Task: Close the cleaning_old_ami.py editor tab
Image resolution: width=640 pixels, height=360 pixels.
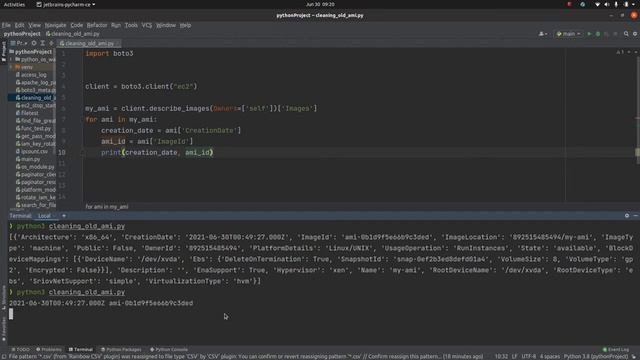Action: (x=117, y=43)
